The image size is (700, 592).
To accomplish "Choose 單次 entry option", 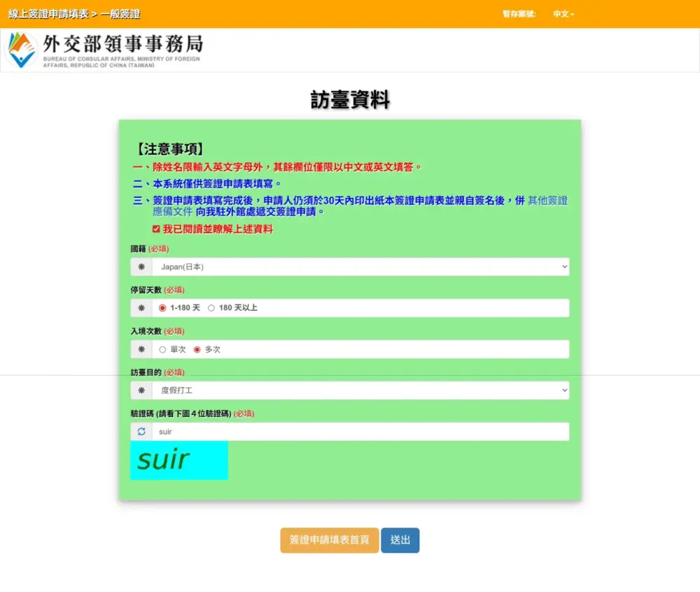I will (x=162, y=349).
